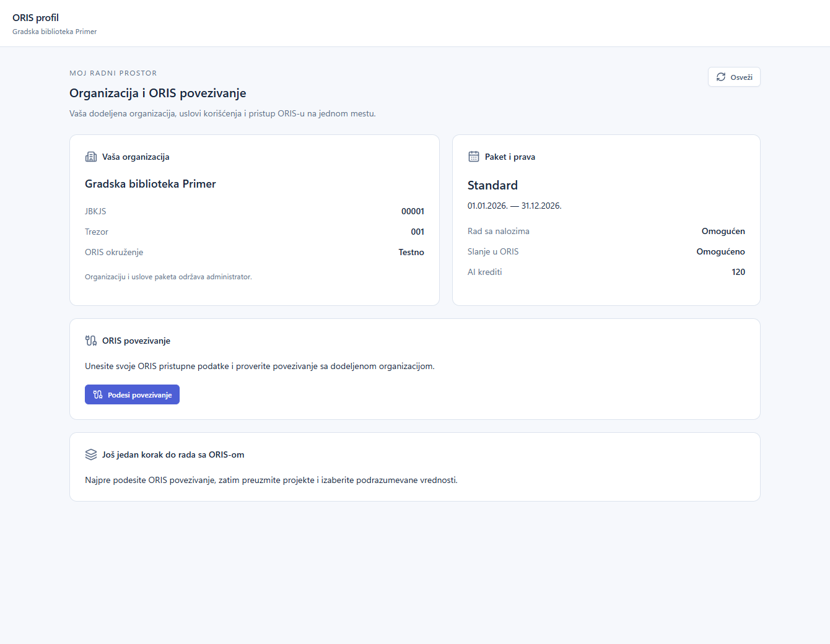This screenshot has height=644, width=830.
Task: Click the organization name in Vaša organizacija card
Action: click(151, 184)
